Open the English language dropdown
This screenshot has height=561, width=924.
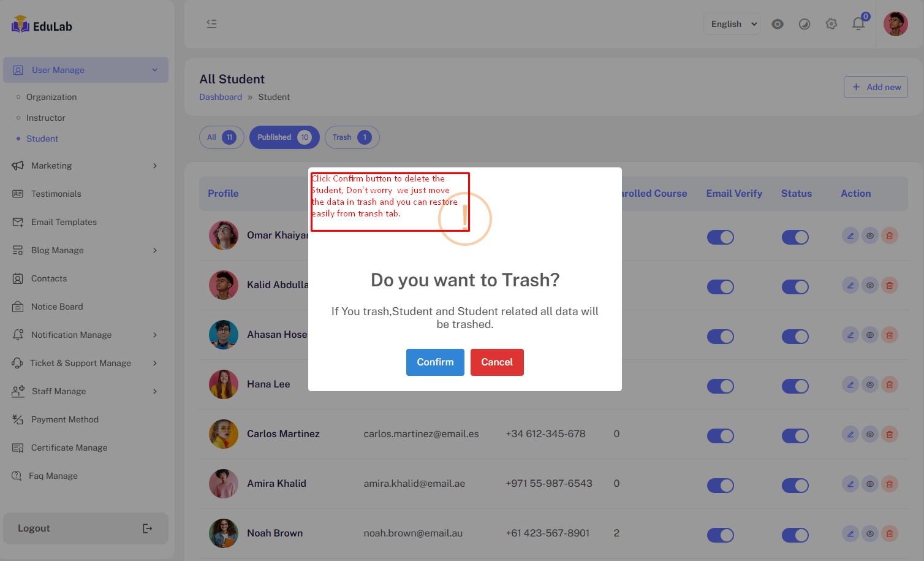pyautogui.click(x=732, y=24)
